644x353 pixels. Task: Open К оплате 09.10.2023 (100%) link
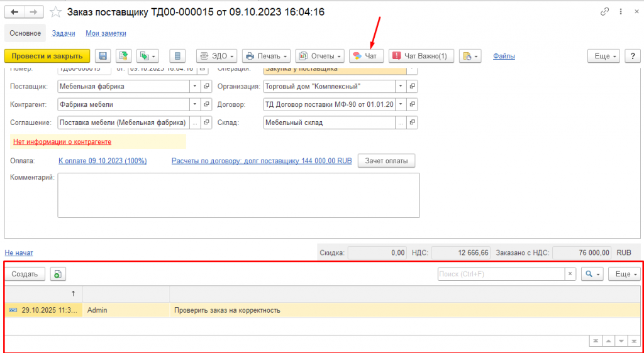[x=103, y=161]
